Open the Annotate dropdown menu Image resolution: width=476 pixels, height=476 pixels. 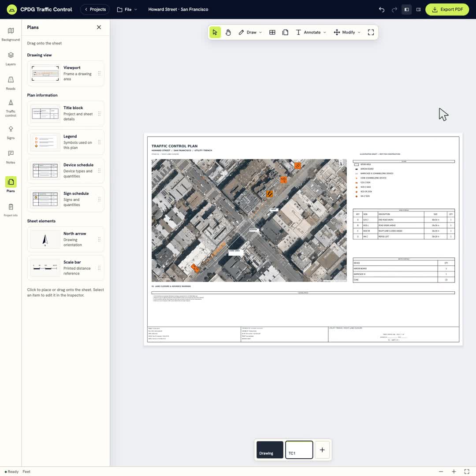[x=311, y=33]
